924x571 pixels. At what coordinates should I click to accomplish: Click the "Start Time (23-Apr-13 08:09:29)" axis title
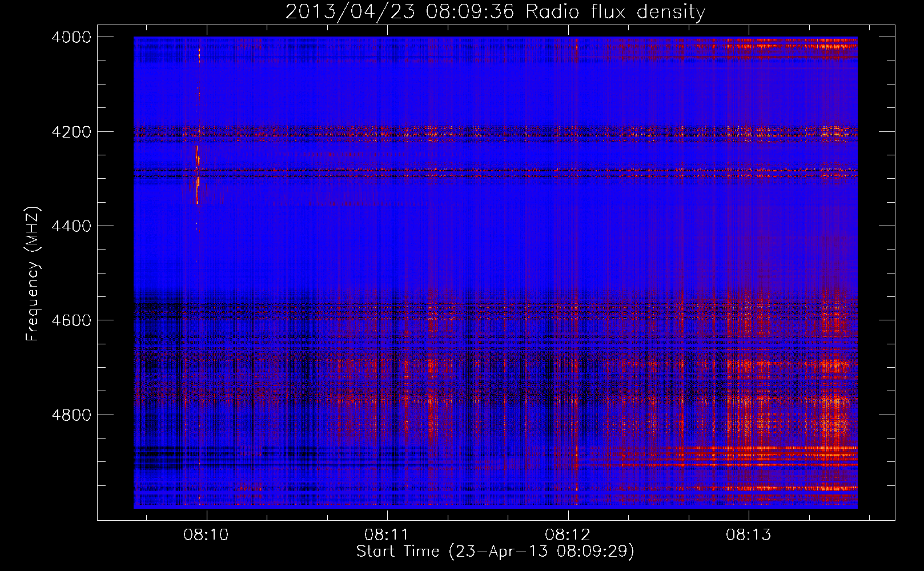495,552
